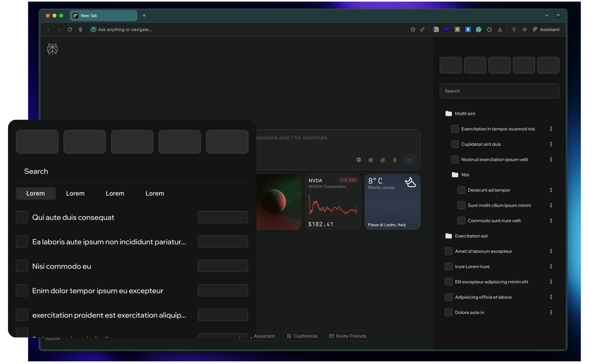
Task: Toggle the 'Irure Lorem irure' checkbox
Action: 448,267
